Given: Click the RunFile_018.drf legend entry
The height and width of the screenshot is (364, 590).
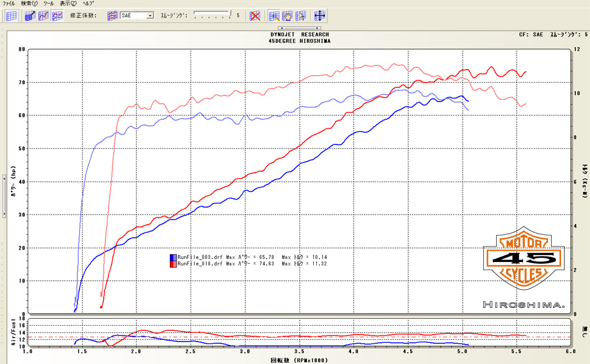Looking at the screenshot, I should (x=201, y=264).
